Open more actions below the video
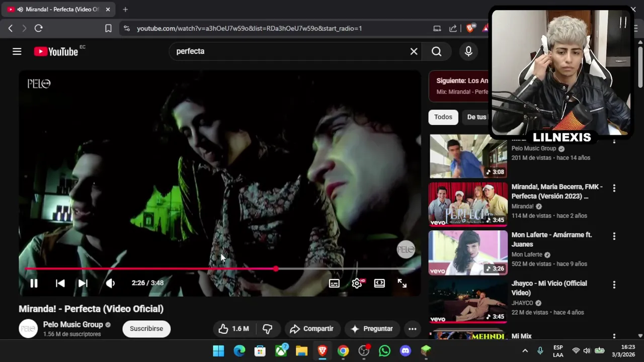Screen dimensions: 644x362 (x=412, y=329)
